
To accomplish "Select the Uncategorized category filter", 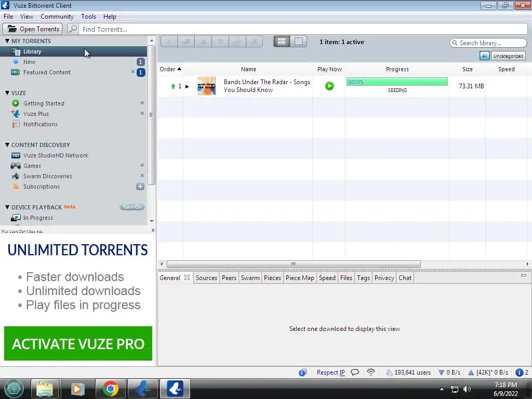I will tap(508, 56).
